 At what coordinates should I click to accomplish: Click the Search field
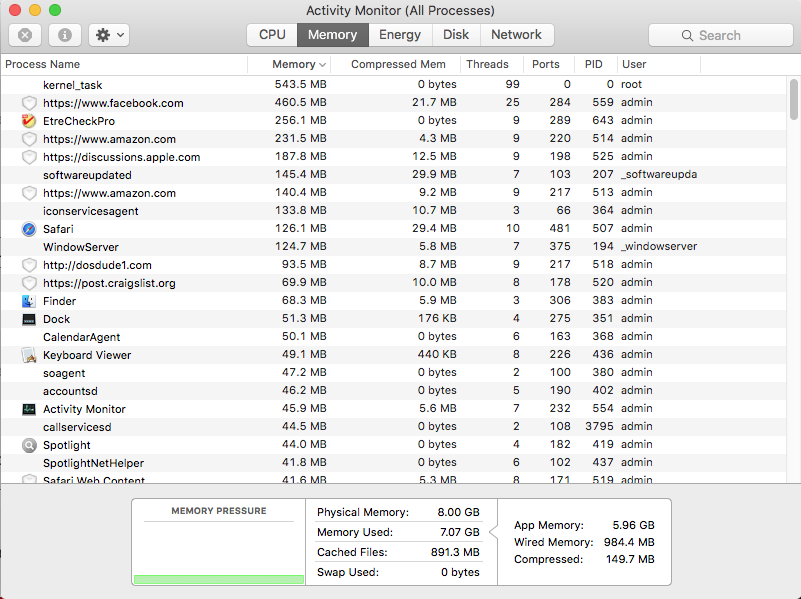(x=721, y=35)
